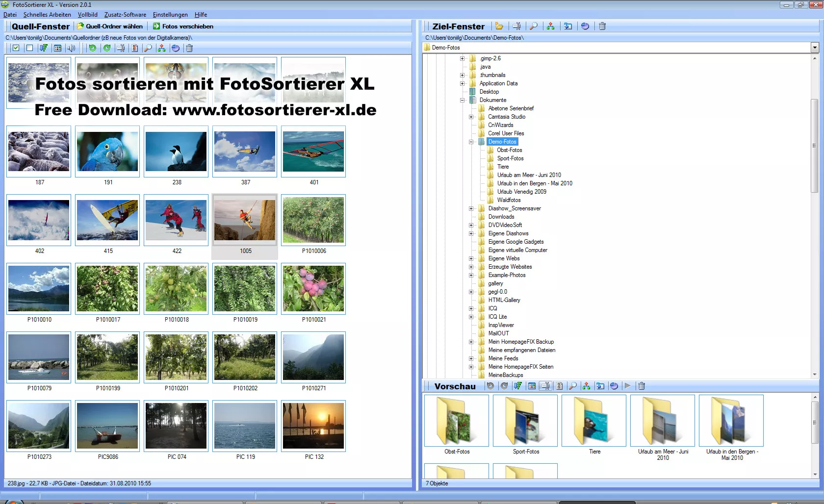This screenshot has width=824, height=504.
Task: Open the Obst-Fotos folder thumbnail in Vorschau
Action: point(457,421)
